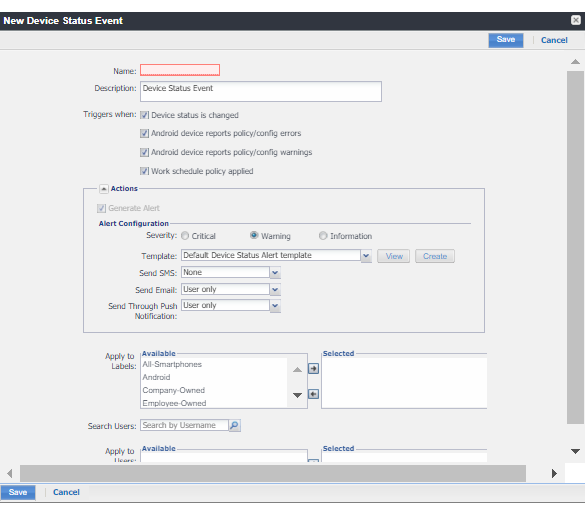Click the labels list scroll-down arrow
Image resolution: width=585 pixels, height=516 pixels.
tap(297, 395)
